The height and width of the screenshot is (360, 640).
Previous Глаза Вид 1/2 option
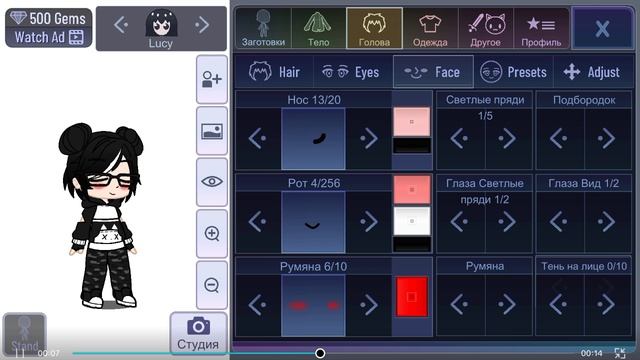(x=559, y=222)
